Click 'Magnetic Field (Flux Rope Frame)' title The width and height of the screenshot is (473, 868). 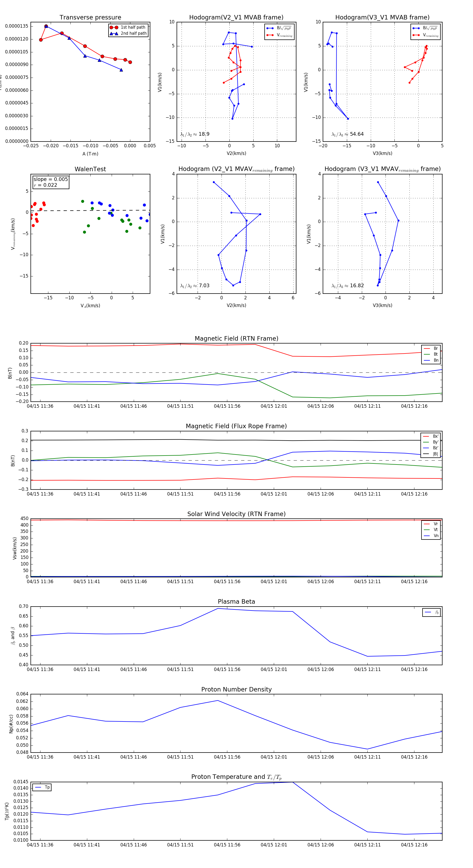236,426
